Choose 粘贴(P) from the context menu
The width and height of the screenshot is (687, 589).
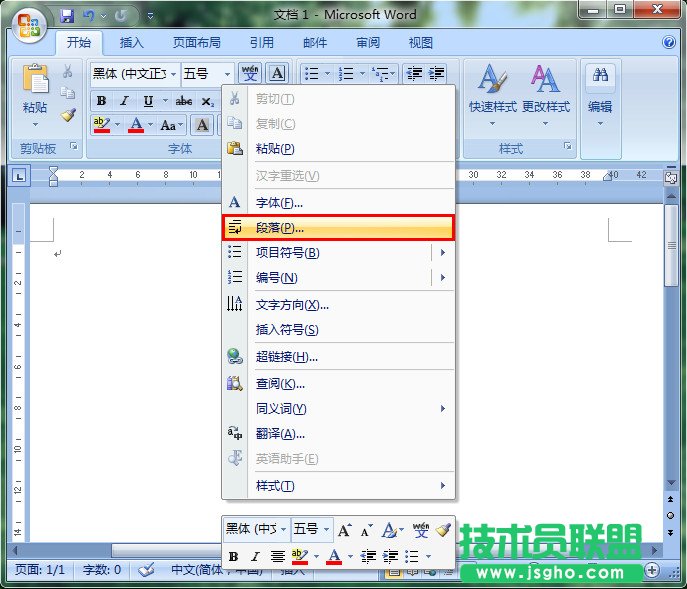pos(338,149)
